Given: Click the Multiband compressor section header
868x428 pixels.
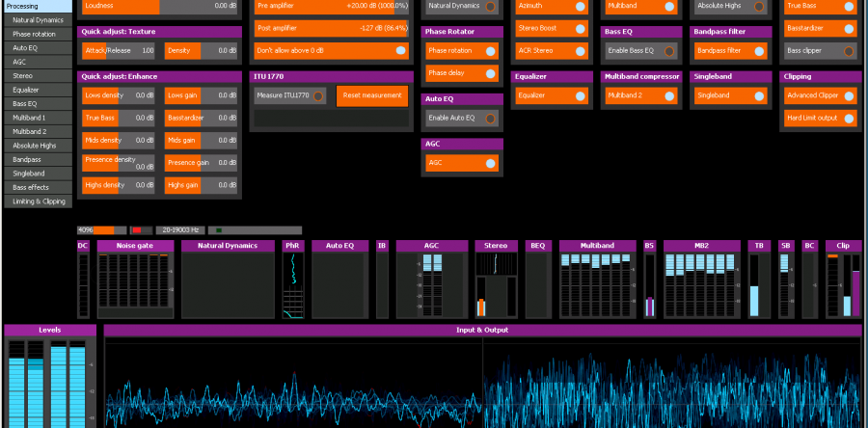Looking at the screenshot, I should [x=641, y=76].
